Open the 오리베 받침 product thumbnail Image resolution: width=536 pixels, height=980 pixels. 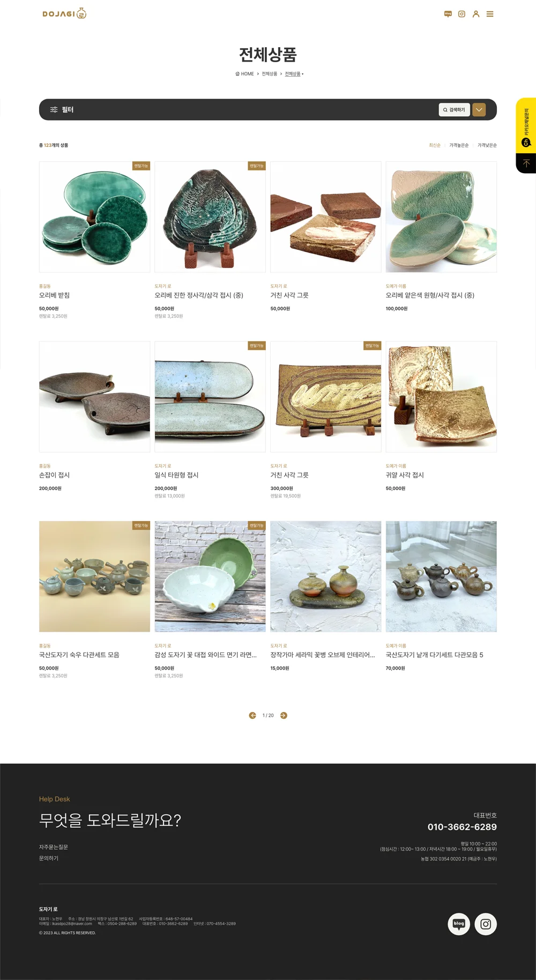(94, 217)
